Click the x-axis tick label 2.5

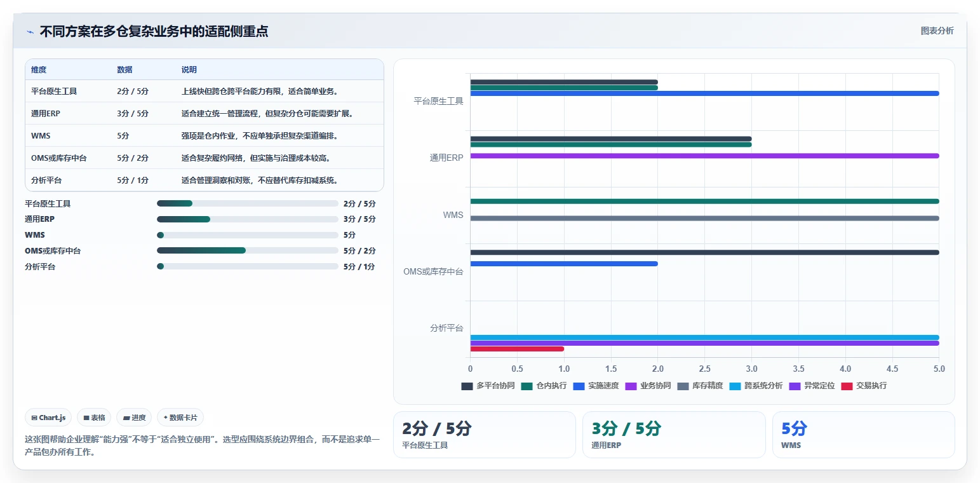[x=704, y=369]
